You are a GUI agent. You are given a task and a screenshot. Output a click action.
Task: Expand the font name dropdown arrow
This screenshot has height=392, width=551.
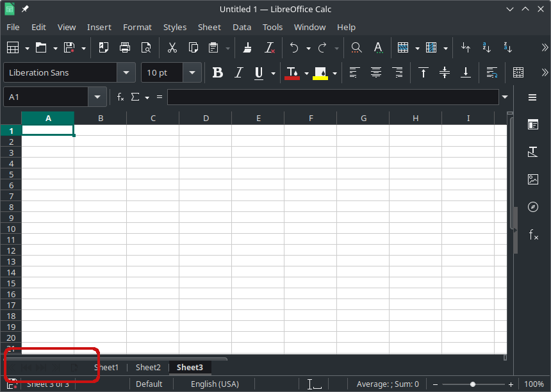(x=126, y=73)
